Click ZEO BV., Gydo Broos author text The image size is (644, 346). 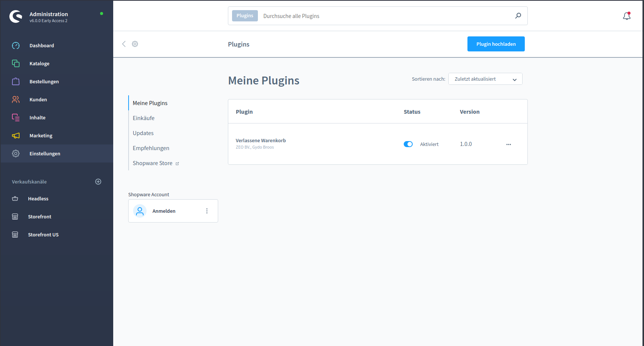(255, 147)
